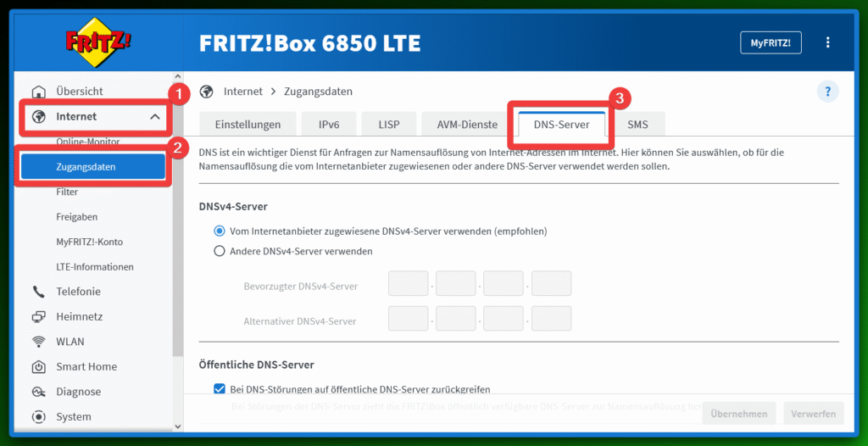Viewport: 868px width, 446px height.
Task: Click the Smart Home icon
Action: click(39, 367)
